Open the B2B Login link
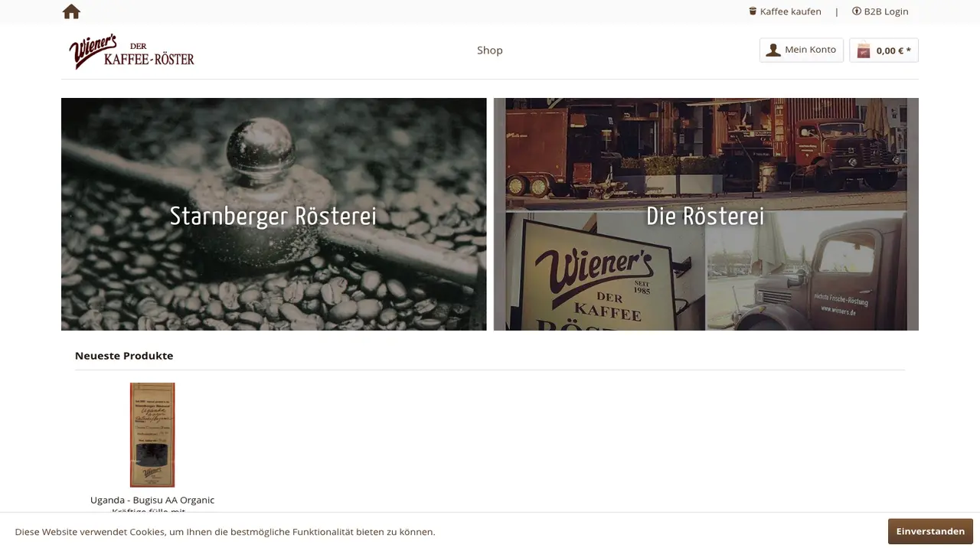The image size is (980, 551). 880,11
